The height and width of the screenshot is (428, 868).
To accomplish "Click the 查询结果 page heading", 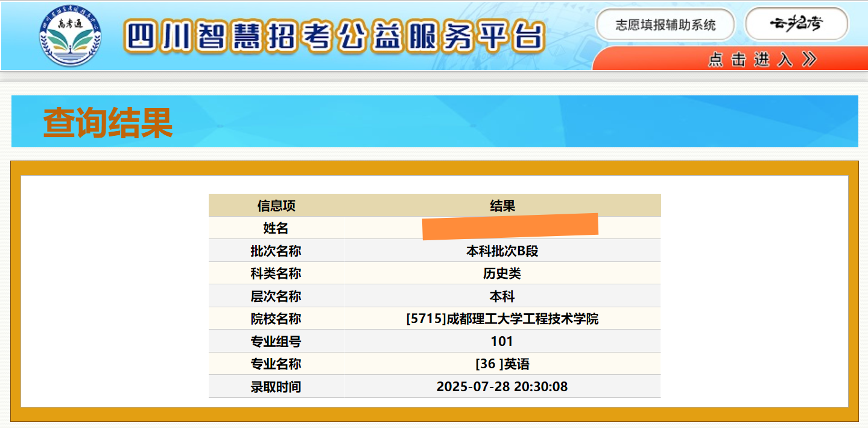I will coord(108,123).
